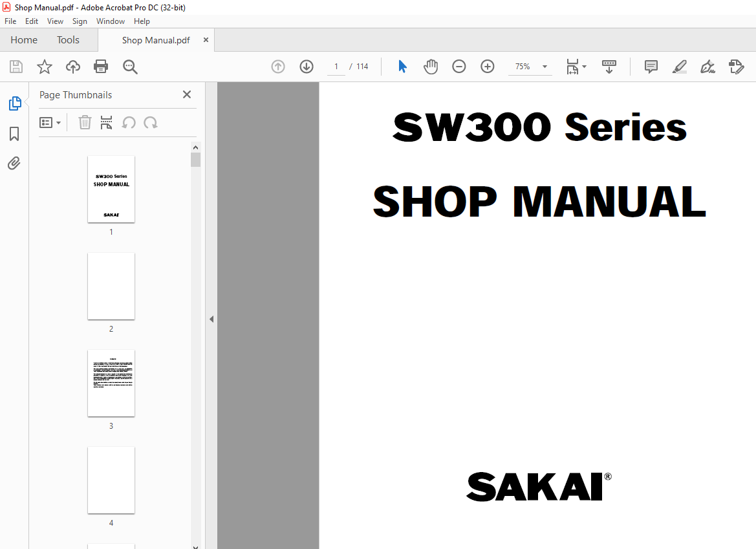Click the stamp/edit tool icon at toolbar end
The width and height of the screenshot is (756, 549).
736,67
